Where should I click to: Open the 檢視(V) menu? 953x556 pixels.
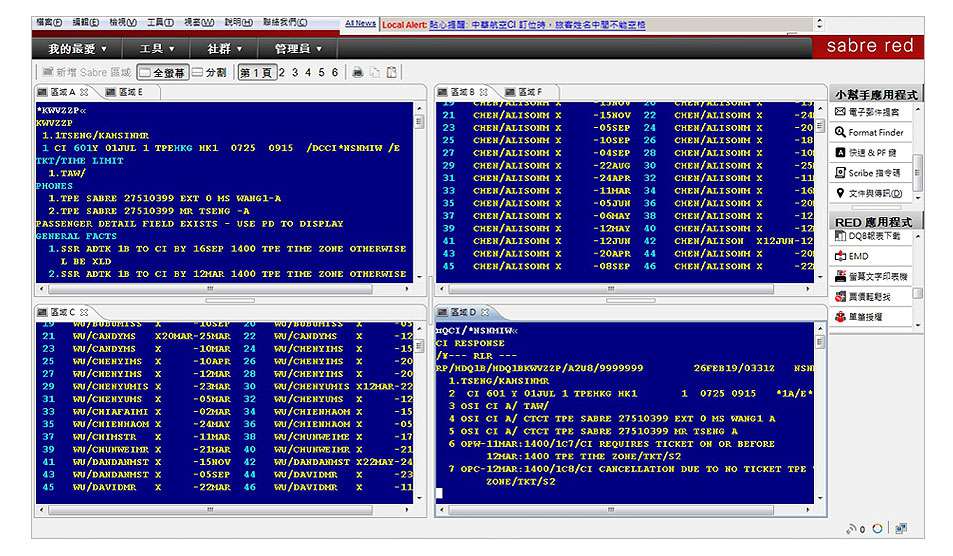pyautogui.click(x=123, y=22)
